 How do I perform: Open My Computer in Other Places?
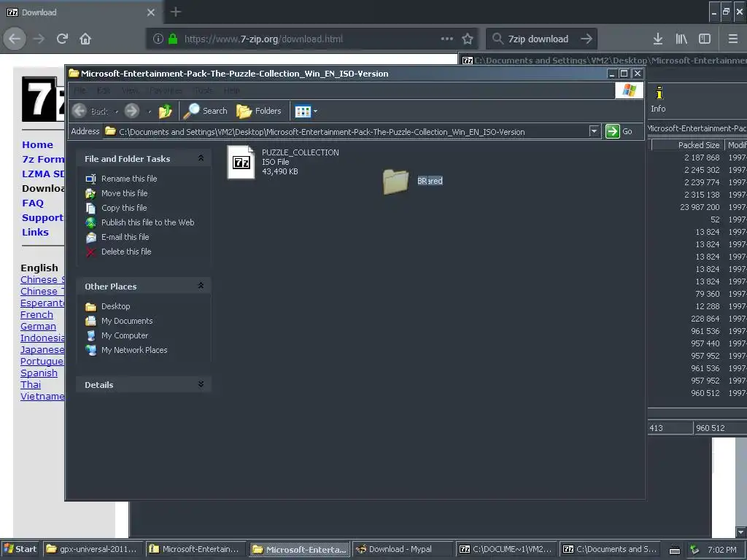point(124,335)
